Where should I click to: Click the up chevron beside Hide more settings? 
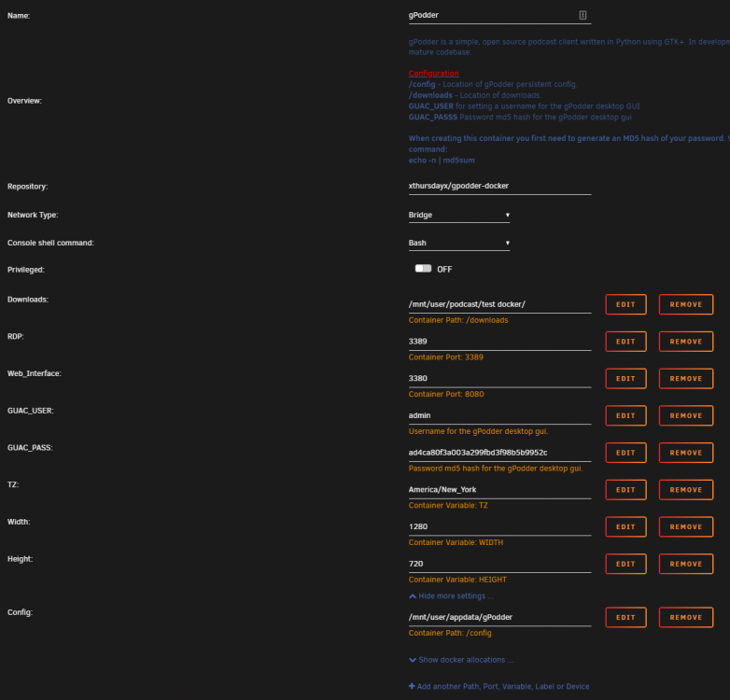(413, 596)
